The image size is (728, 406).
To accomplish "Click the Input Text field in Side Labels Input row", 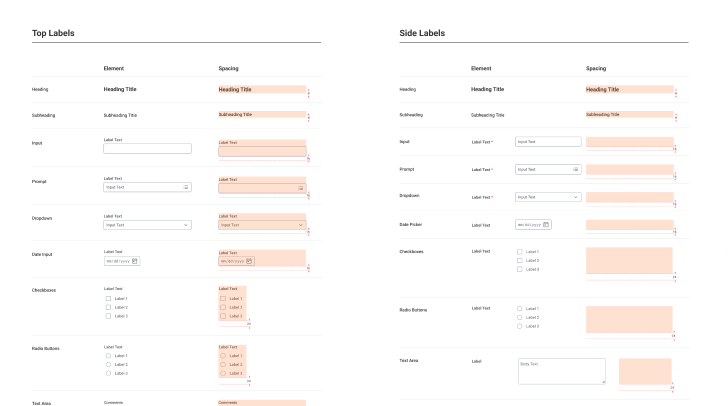I will (x=548, y=142).
